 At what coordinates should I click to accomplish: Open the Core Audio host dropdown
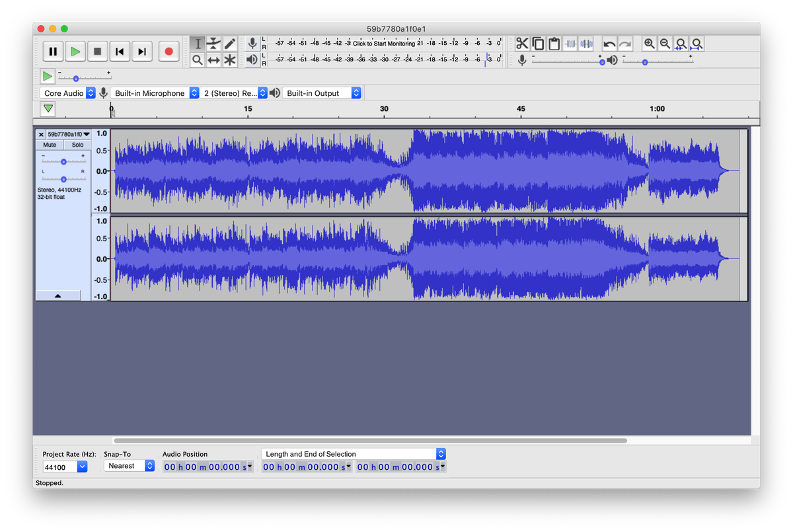[67, 93]
